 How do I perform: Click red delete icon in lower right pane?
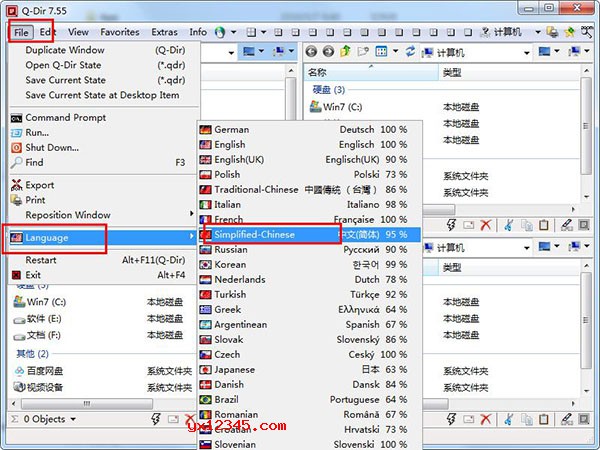point(486,419)
